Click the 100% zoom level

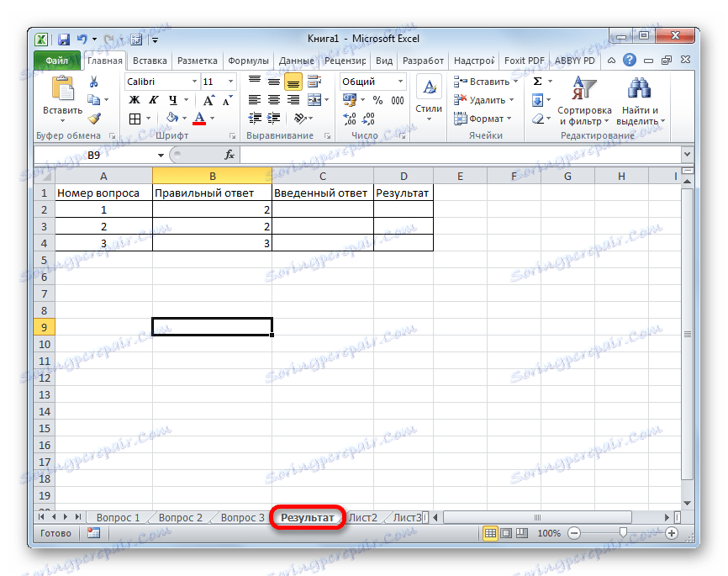click(x=549, y=533)
